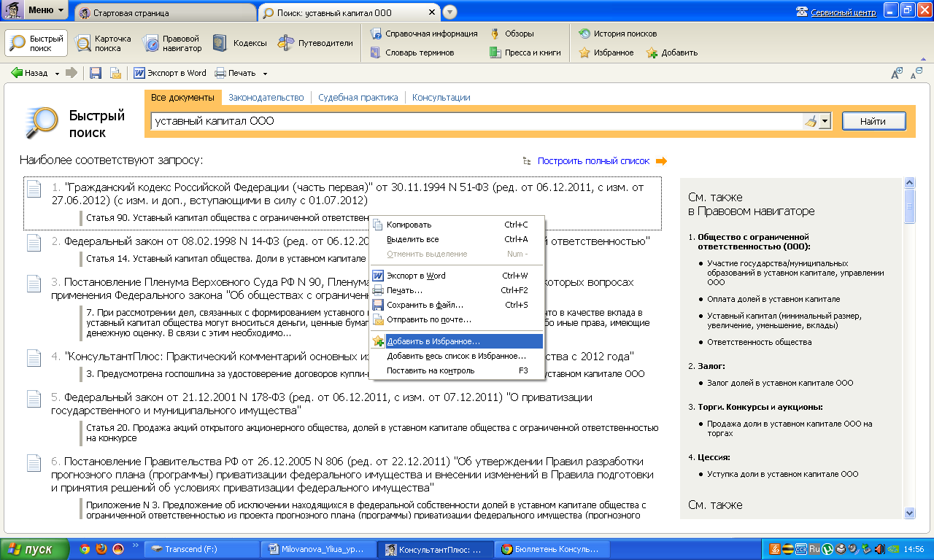Click the folder icon next to the save icon
The height and width of the screenshot is (560, 934).
pyautogui.click(x=115, y=73)
